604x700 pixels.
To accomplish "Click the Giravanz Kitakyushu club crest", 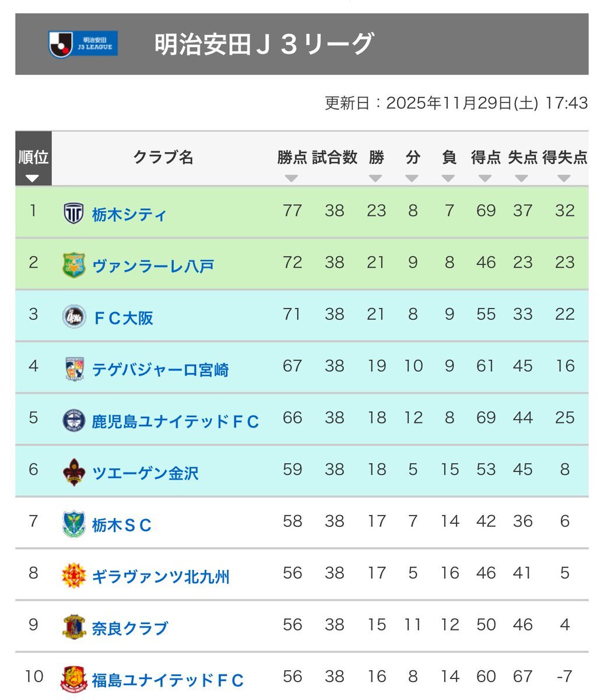I will coord(73,576).
